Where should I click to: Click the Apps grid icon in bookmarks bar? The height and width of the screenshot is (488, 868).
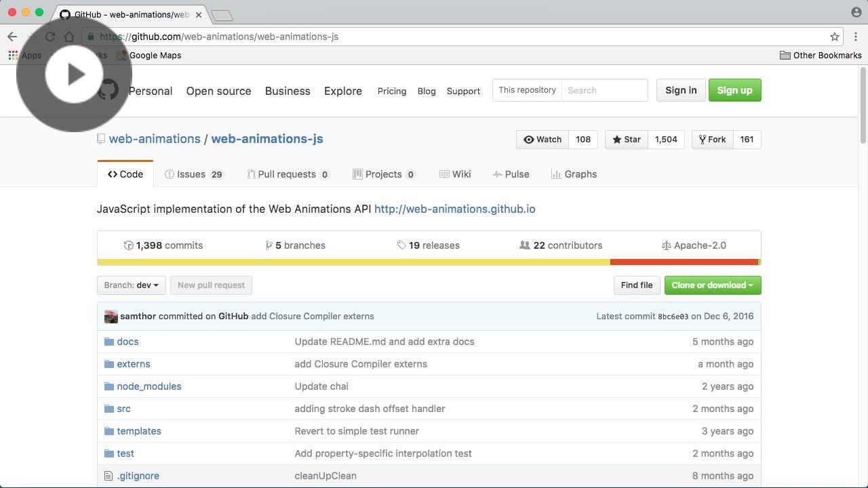click(13, 56)
